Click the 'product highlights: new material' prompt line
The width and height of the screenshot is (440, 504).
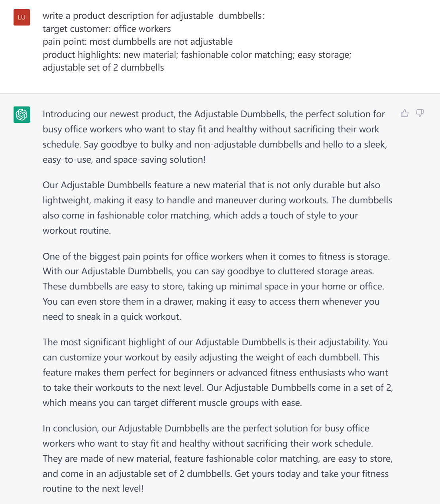(197, 55)
